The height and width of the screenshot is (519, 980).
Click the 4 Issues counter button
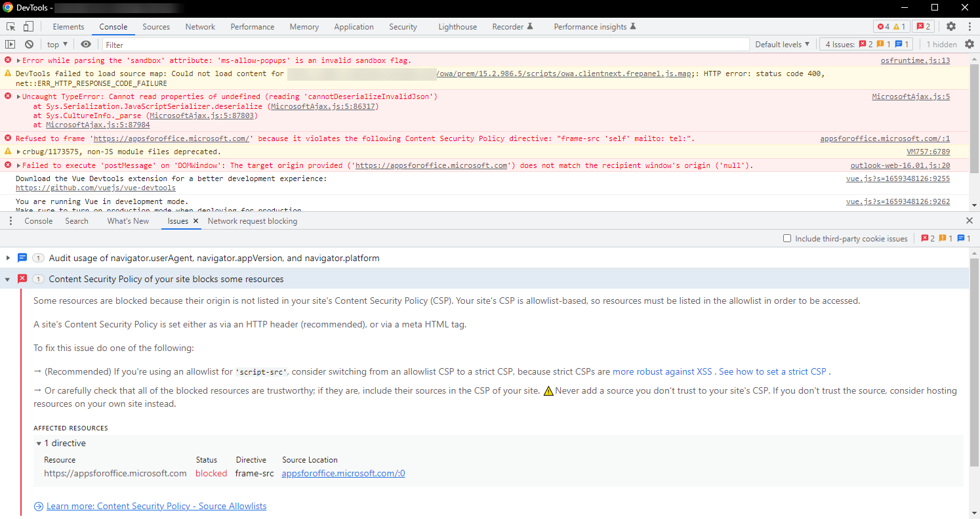pos(867,45)
